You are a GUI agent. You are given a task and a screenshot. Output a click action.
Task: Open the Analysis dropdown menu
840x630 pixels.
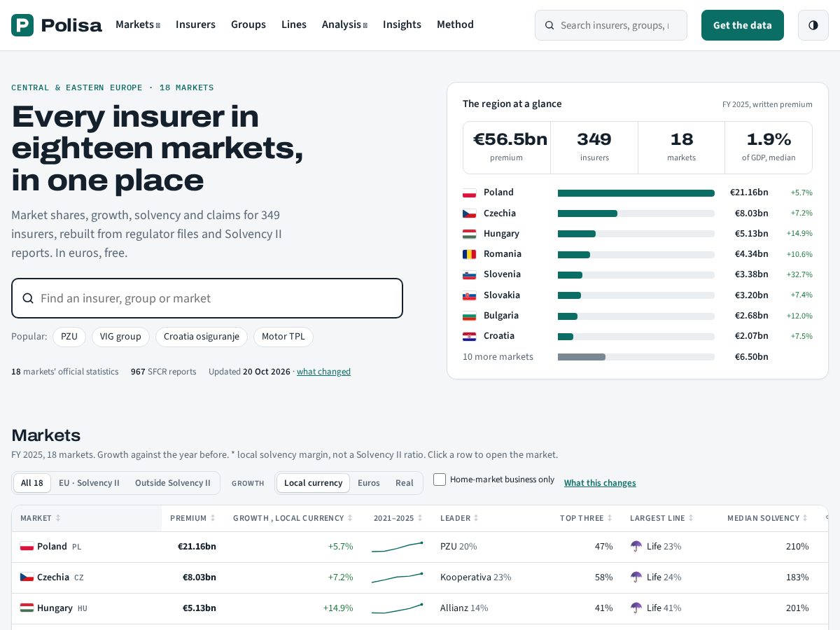pos(344,24)
